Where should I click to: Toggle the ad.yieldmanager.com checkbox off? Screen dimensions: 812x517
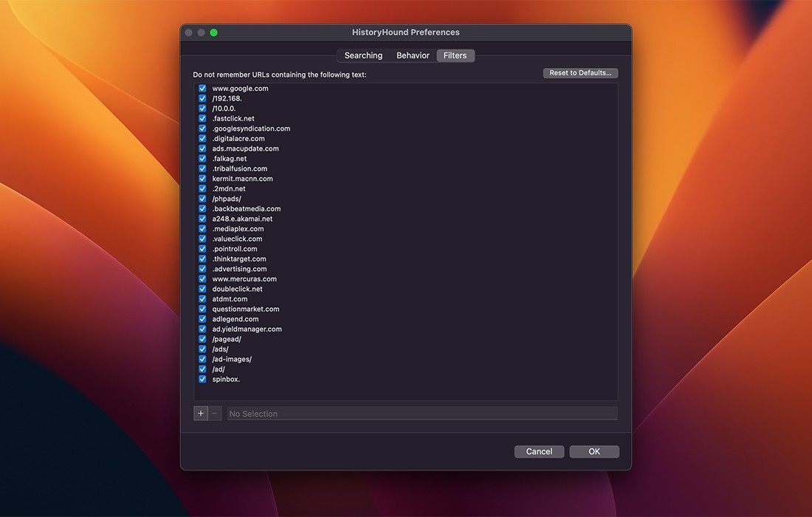(x=202, y=329)
